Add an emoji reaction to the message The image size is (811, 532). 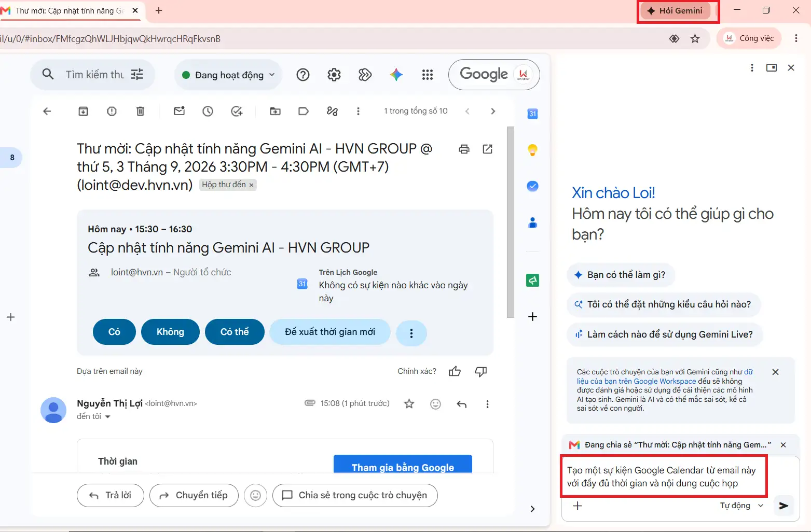click(436, 404)
